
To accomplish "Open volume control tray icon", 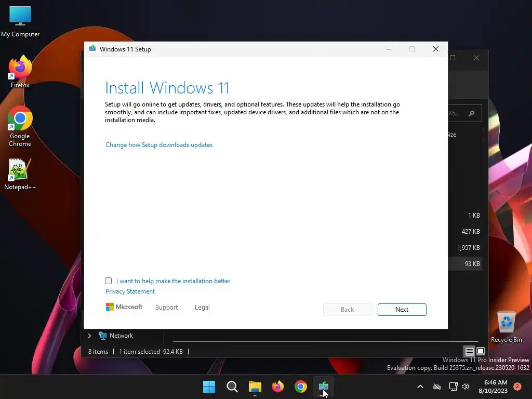I will (465, 387).
